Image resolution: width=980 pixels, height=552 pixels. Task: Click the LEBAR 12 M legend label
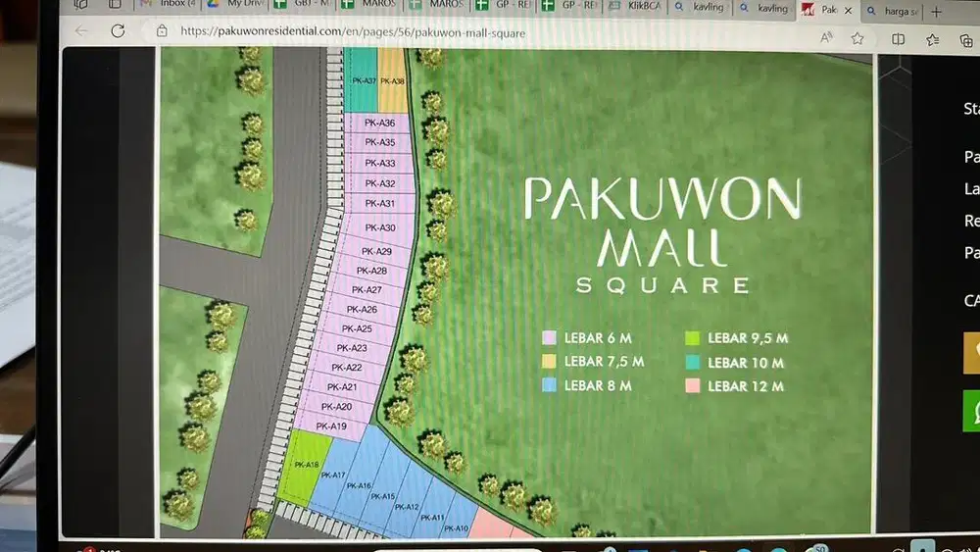746,386
